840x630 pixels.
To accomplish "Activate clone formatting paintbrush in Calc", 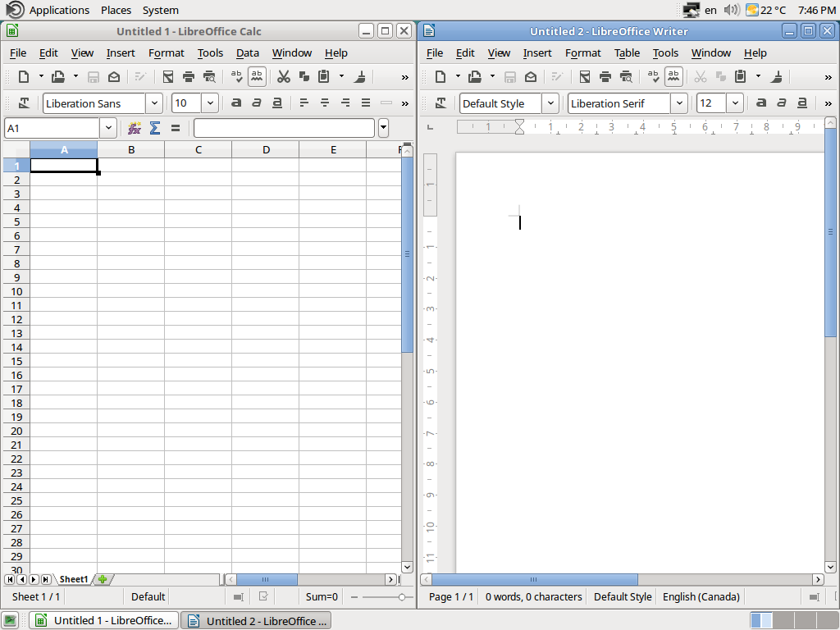I will [x=360, y=76].
